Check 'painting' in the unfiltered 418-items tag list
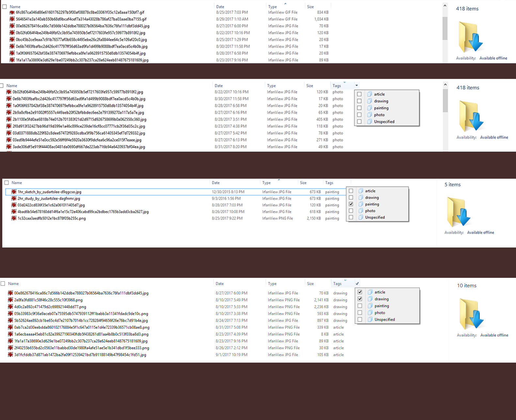 point(359,108)
